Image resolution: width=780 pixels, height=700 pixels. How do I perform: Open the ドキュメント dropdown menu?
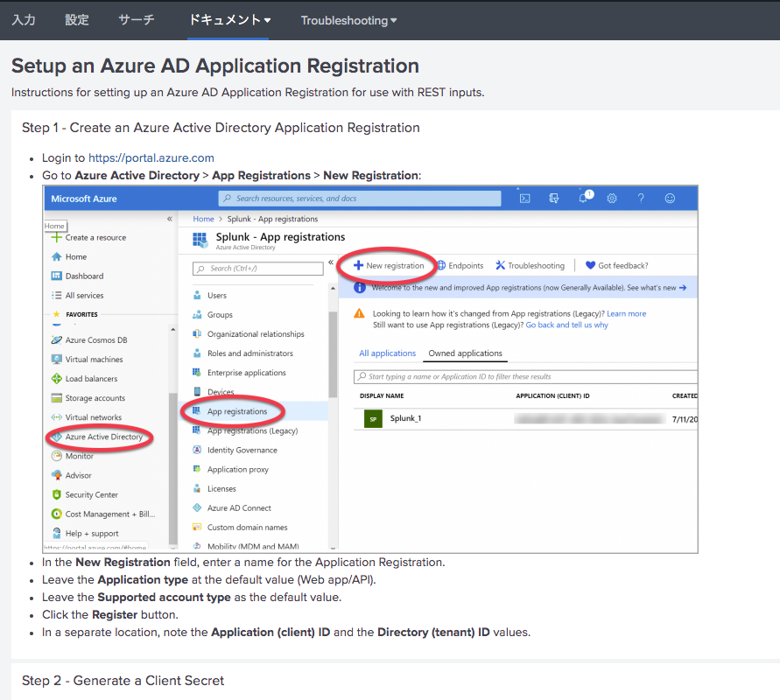228,19
